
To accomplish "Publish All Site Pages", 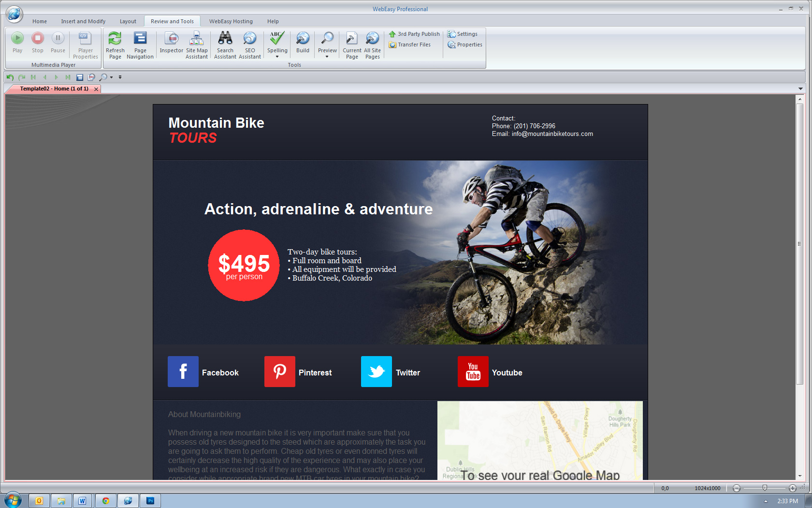I will point(372,39).
